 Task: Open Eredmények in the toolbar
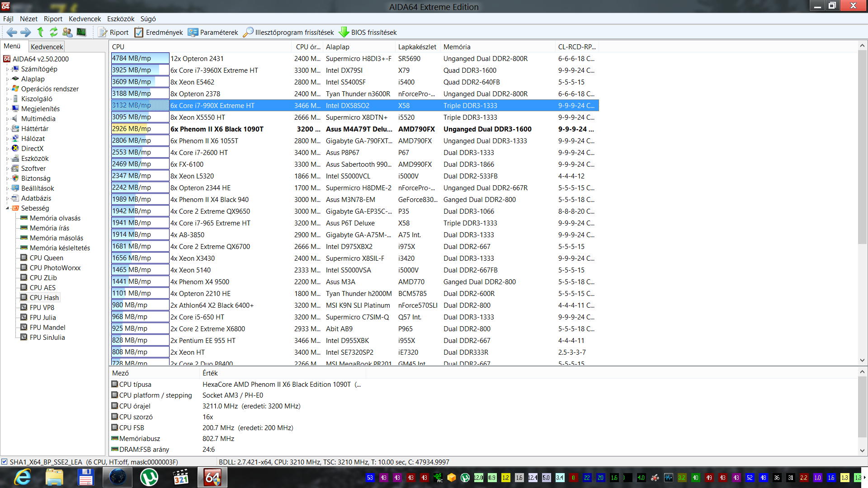[159, 32]
